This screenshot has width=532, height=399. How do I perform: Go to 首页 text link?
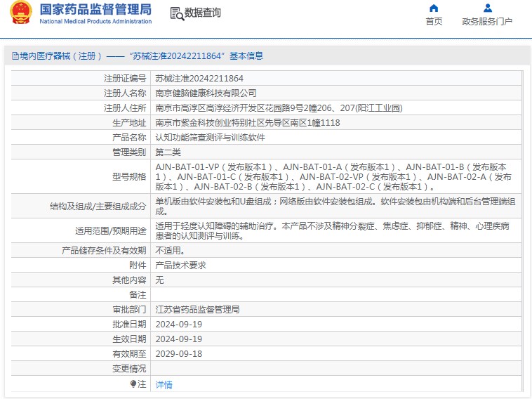(x=434, y=21)
